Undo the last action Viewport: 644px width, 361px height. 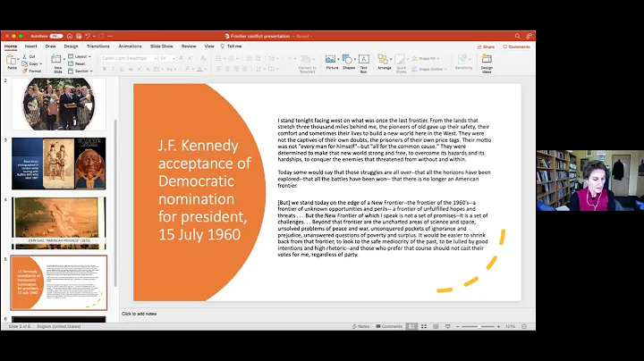[88, 36]
